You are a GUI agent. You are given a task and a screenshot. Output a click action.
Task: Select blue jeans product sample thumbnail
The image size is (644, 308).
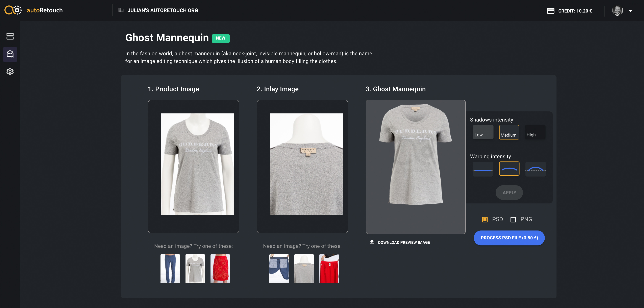pyautogui.click(x=170, y=269)
